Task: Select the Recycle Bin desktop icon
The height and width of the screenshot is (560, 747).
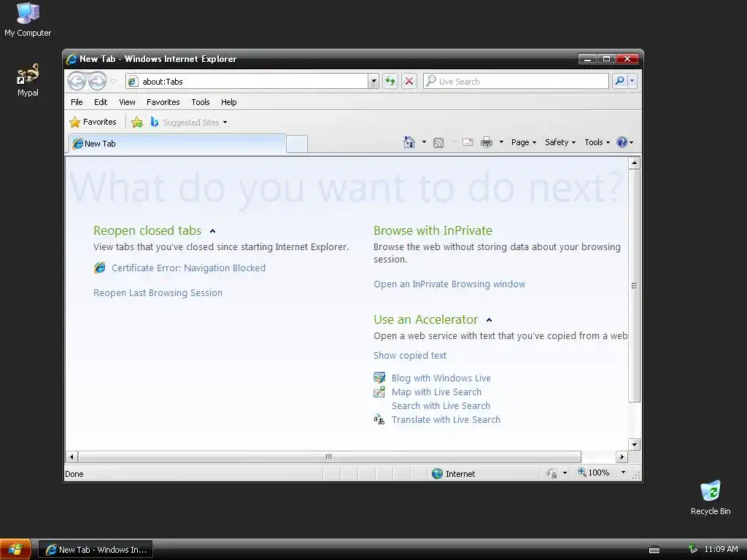Action: (x=711, y=497)
